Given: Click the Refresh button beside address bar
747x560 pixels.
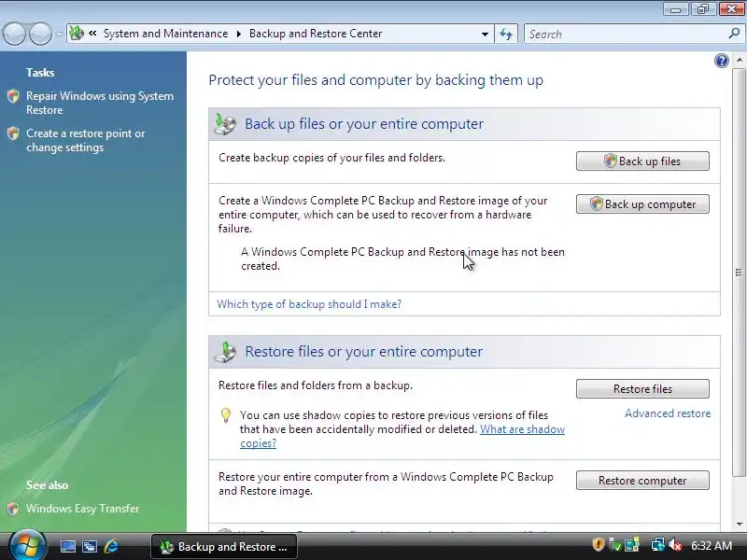Looking at the screenshot, I should pyautogui.click(x=506, y=34).
